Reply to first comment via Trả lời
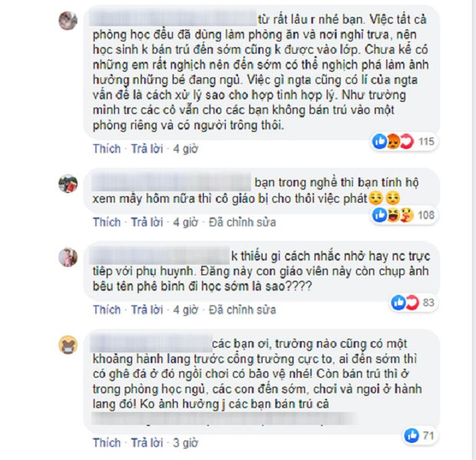 [147, 149]
